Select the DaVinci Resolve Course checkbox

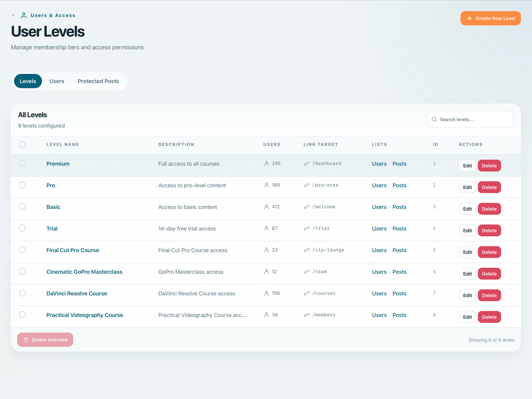coord(22,293)
